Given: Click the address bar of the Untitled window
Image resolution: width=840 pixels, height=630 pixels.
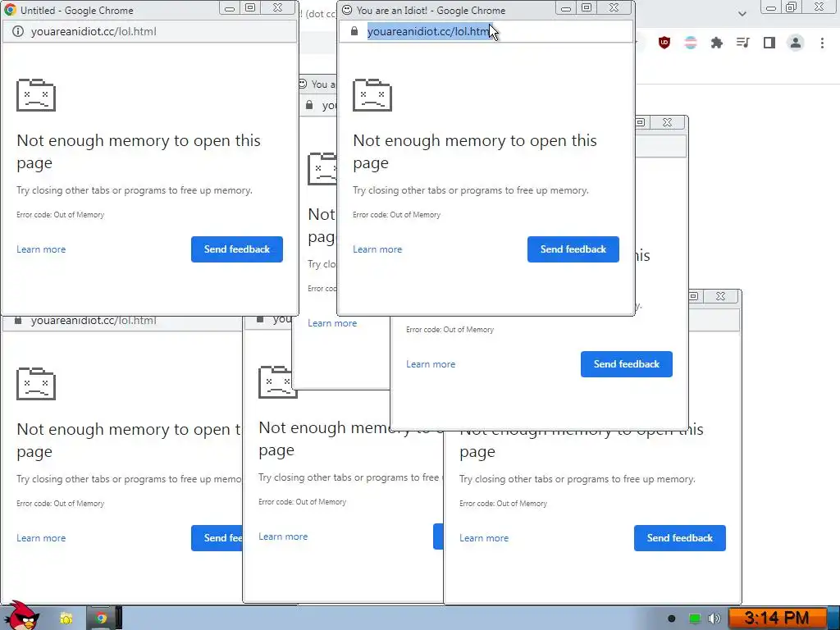Looking at the screenshot, I should (150, 31).
